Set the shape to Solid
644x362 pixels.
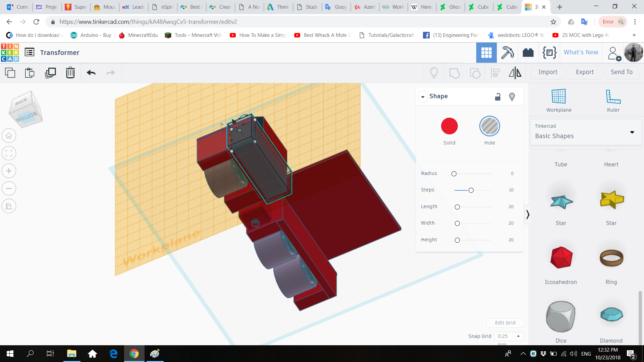click(449, 126)
